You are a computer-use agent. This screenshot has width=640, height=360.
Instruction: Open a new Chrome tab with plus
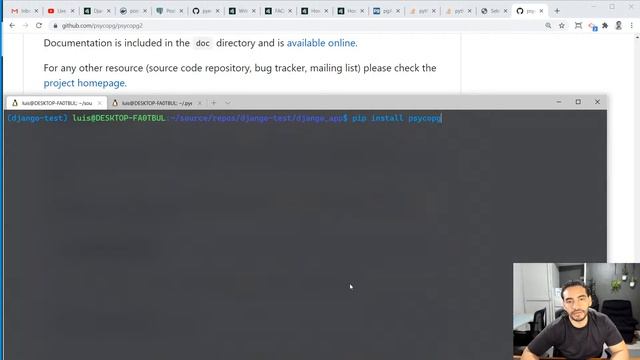(557, 11)
